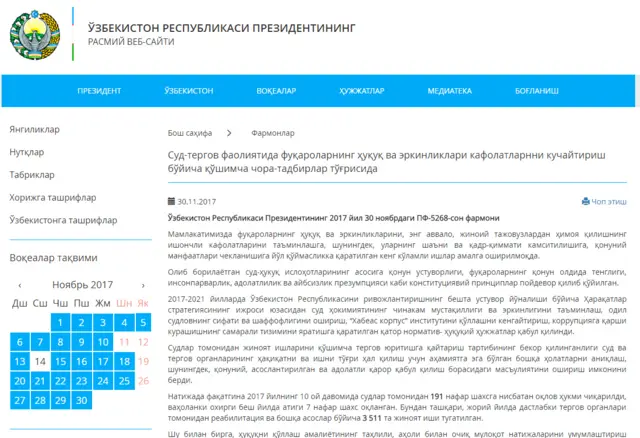Select November 18 in the calendar
This screenshot has height=438, width=640.
(x=124, y=361)
